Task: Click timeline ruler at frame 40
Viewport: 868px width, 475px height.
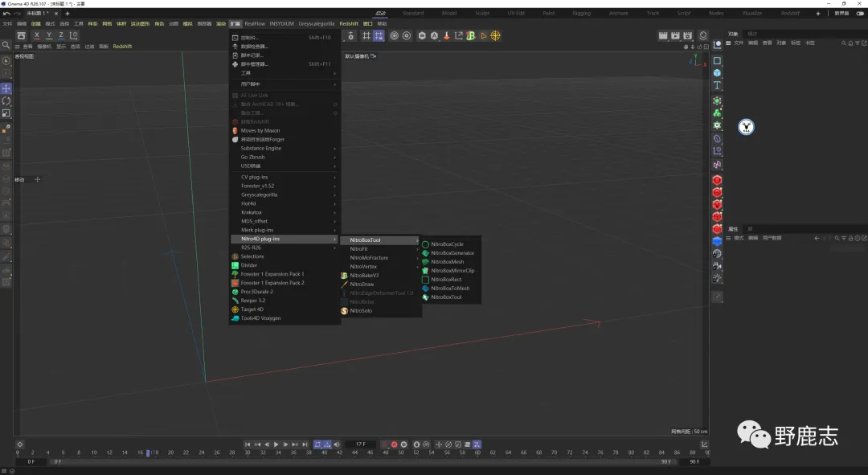Action: 324,452
